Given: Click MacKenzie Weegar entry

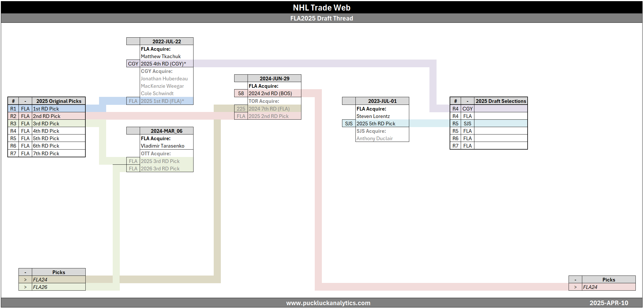Looking at the screenshot, I should 162,86.
